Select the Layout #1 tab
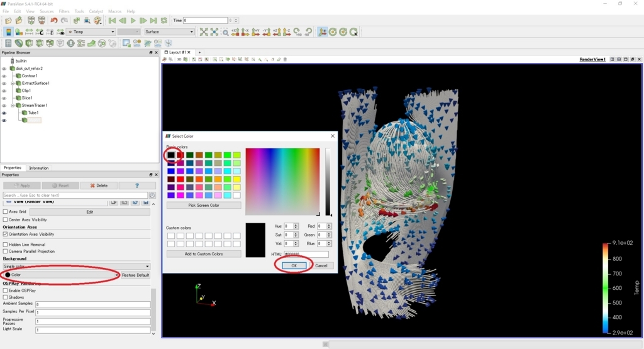 tap(177, 53)
